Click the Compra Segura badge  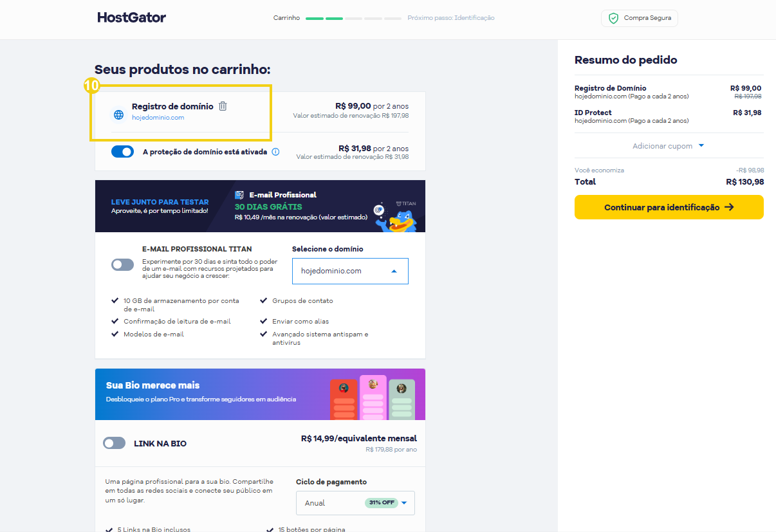coord(640,18)
